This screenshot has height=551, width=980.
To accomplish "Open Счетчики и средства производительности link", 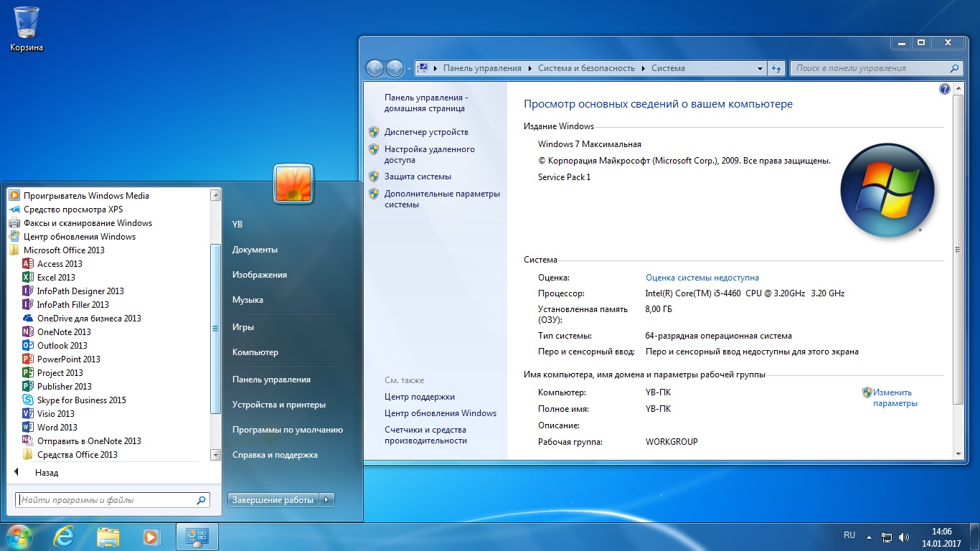I will 425,435.
